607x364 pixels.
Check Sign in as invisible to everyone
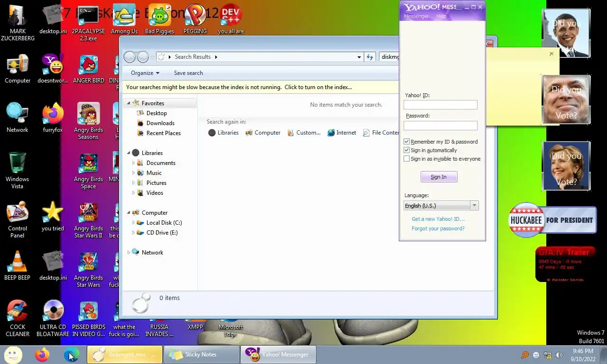[406, 159]
